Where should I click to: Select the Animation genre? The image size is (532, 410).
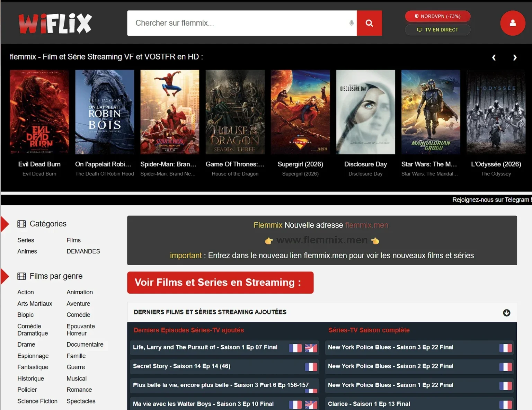pos(80,292)
